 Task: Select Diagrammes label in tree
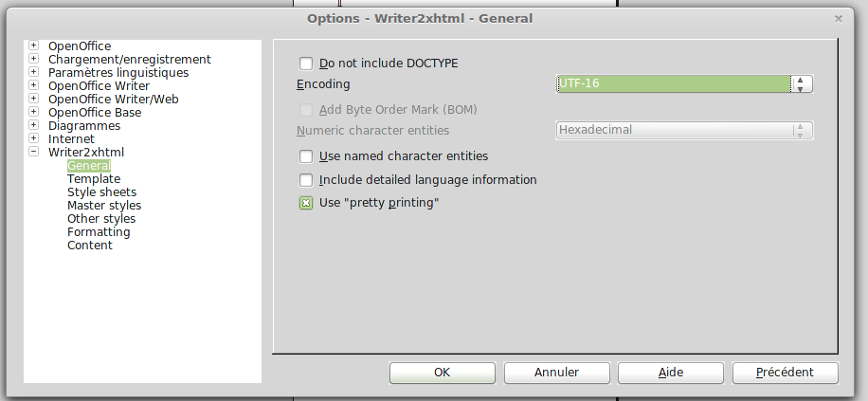click(84, 126)
